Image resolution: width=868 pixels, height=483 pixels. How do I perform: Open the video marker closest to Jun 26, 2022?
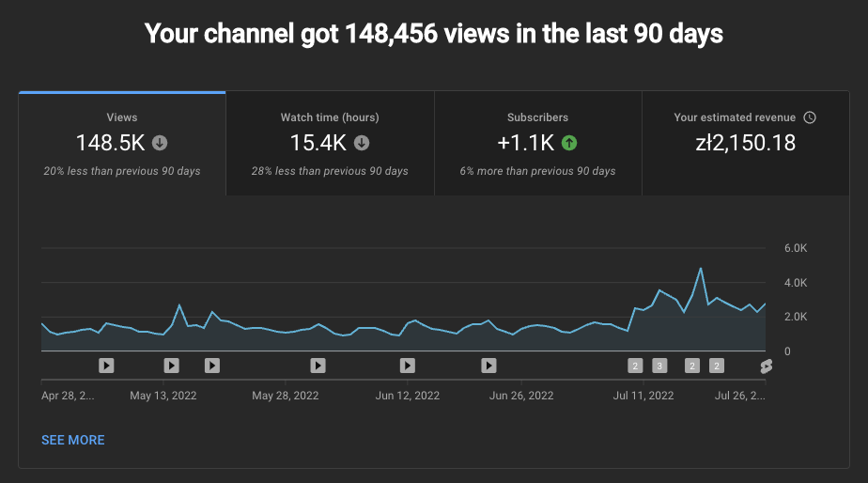488,366
